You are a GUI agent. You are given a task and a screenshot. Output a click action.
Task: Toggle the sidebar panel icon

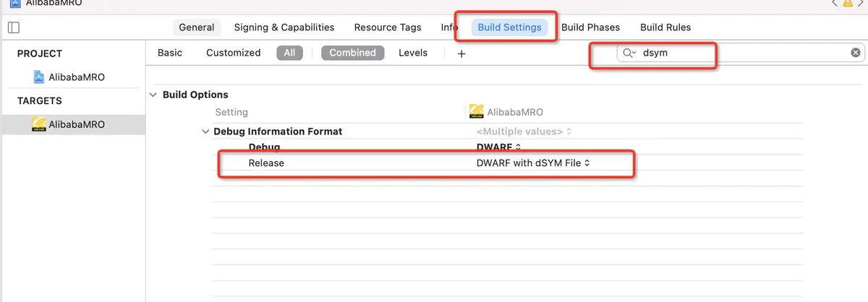click(x=13, y=27)
